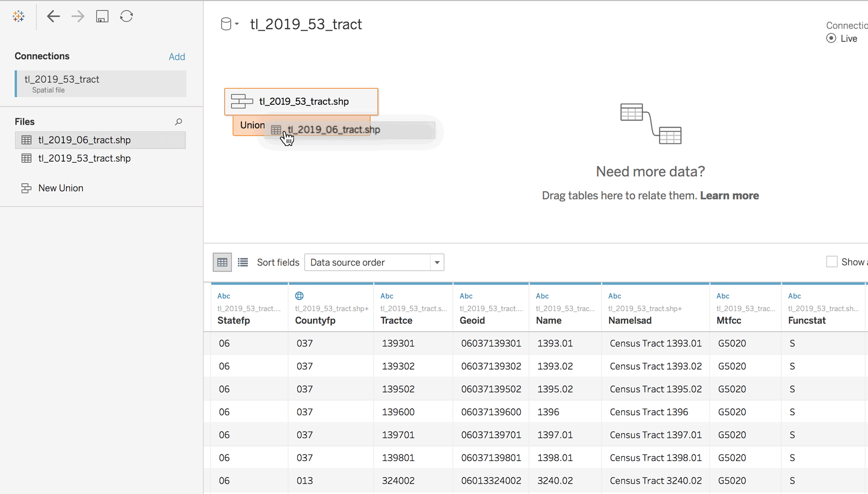Click the Countyfp globe data type icon
Viewport: 868px width, 494px height.
299,296
